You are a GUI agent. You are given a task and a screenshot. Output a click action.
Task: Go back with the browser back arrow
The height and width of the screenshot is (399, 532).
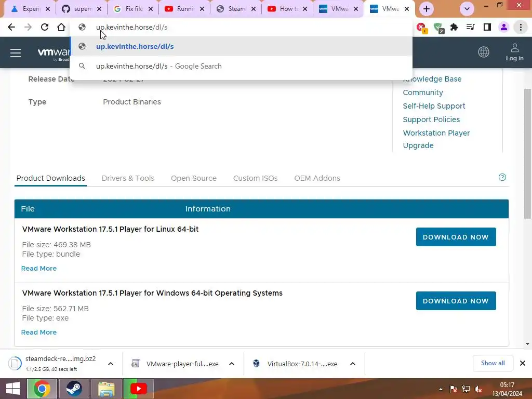point(11,27)
